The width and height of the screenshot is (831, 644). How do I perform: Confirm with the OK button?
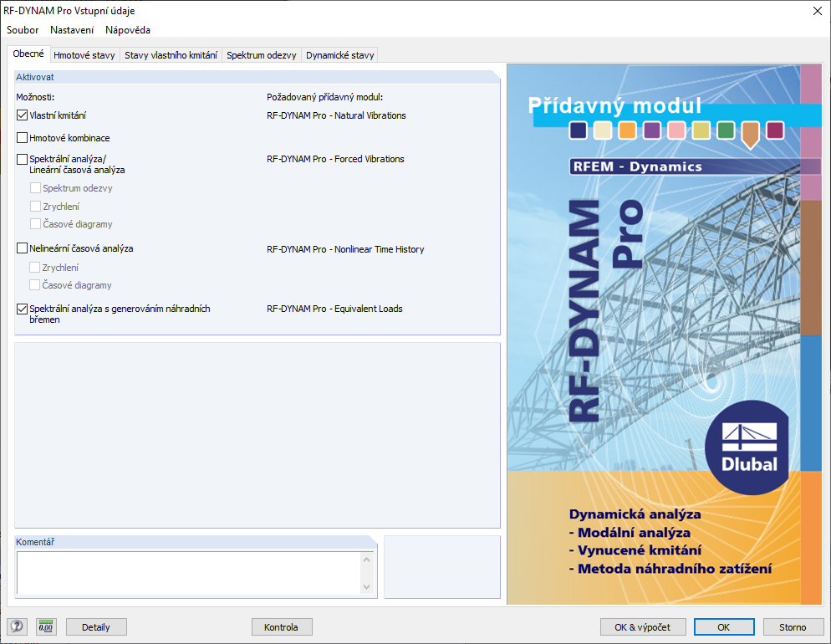coord(724,627)
